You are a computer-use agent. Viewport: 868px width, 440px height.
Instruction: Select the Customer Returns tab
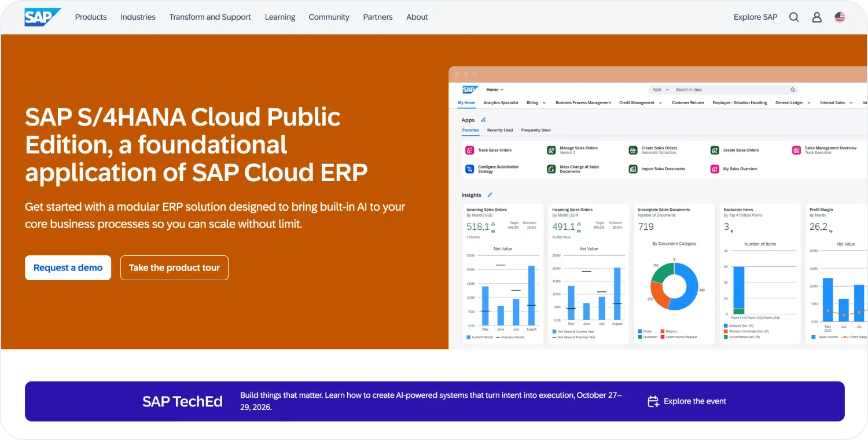pos(688,103)
